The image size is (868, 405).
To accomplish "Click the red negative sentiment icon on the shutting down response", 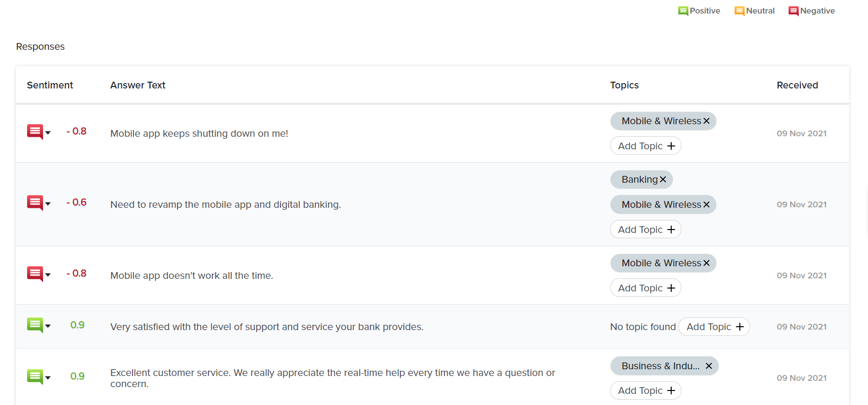I will (x=35, y=131).
